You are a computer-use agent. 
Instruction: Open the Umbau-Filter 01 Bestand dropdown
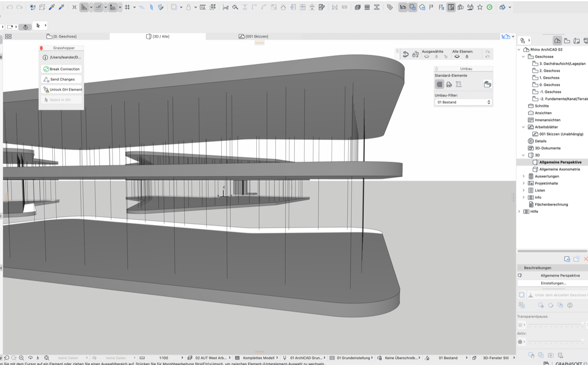pyautogui.click(x=464, y=102)
